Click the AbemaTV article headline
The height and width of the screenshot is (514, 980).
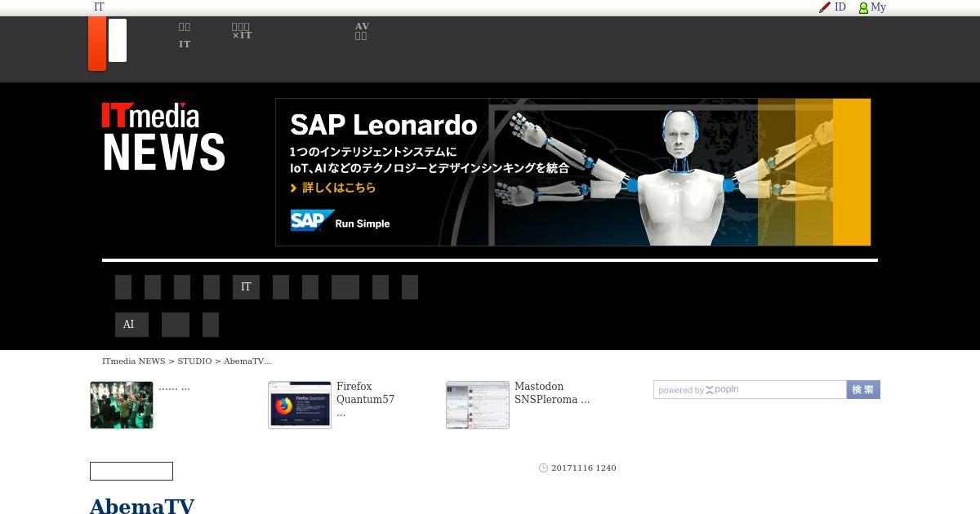[x=142, y=507]
